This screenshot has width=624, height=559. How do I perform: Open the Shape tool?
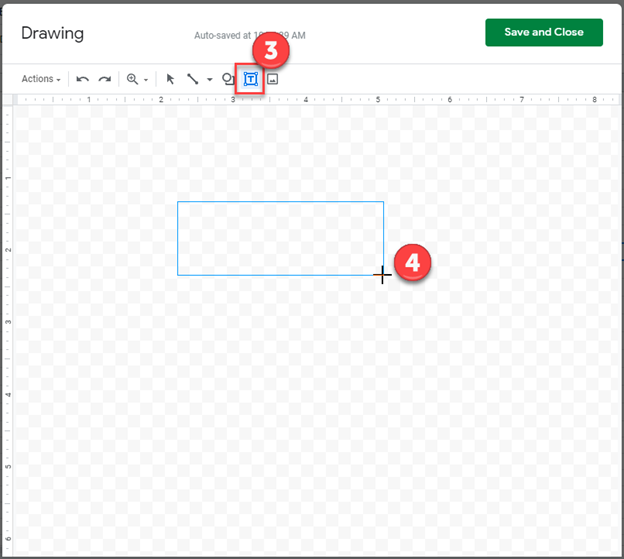coord(228,79)
